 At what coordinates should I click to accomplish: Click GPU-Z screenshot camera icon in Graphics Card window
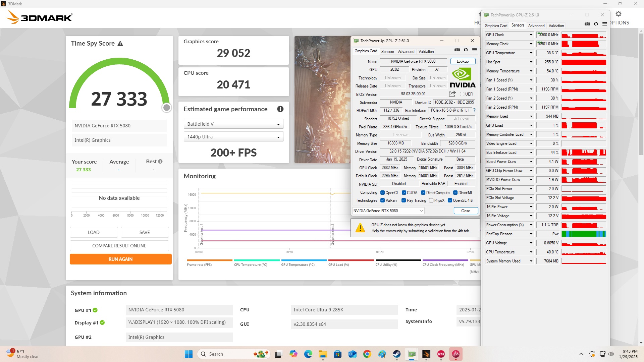tap(457, 50)
